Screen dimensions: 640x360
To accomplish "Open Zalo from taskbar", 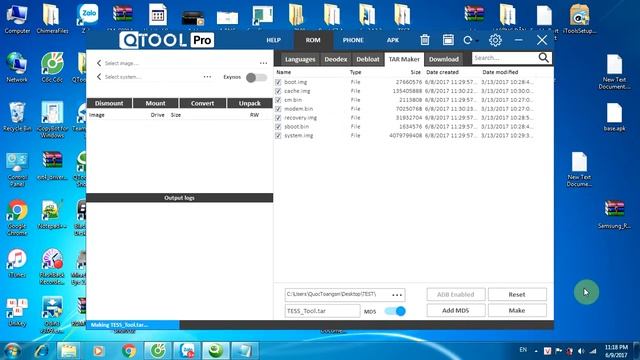I will coord(187,351).
